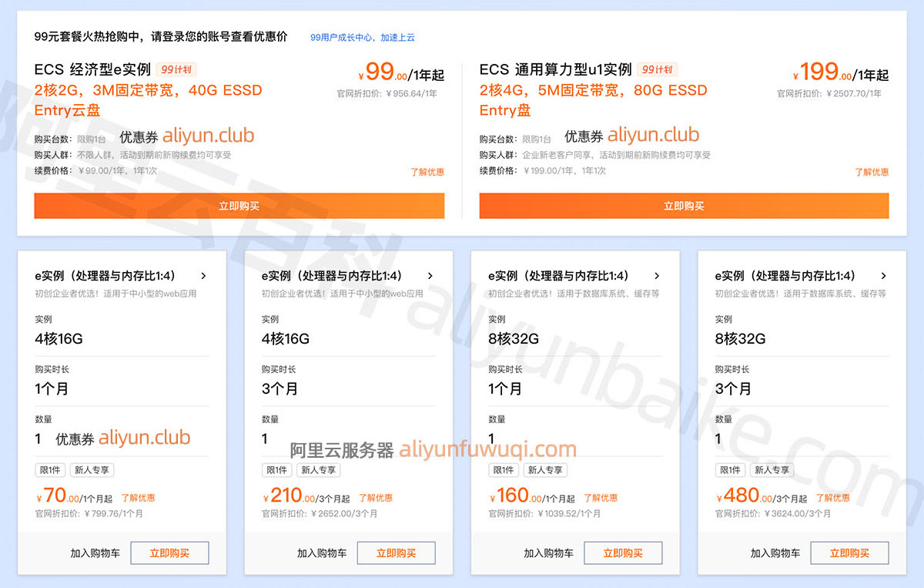Open 了解优惠 in the 经济型e实例 panel

click(427, 172)
